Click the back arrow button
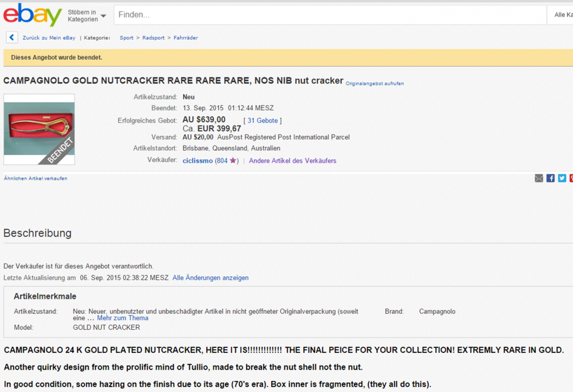This screenshot has height=392, width=573. (x=12, y=38)
